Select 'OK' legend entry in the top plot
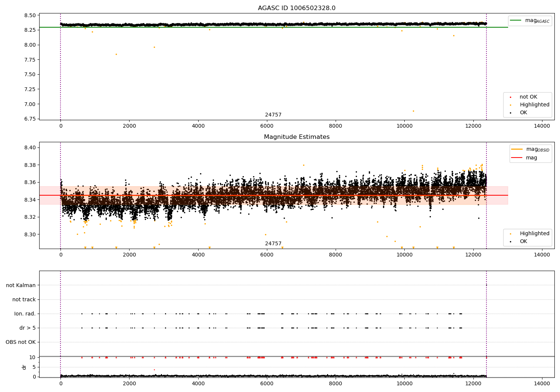 [x=523, y=113]
